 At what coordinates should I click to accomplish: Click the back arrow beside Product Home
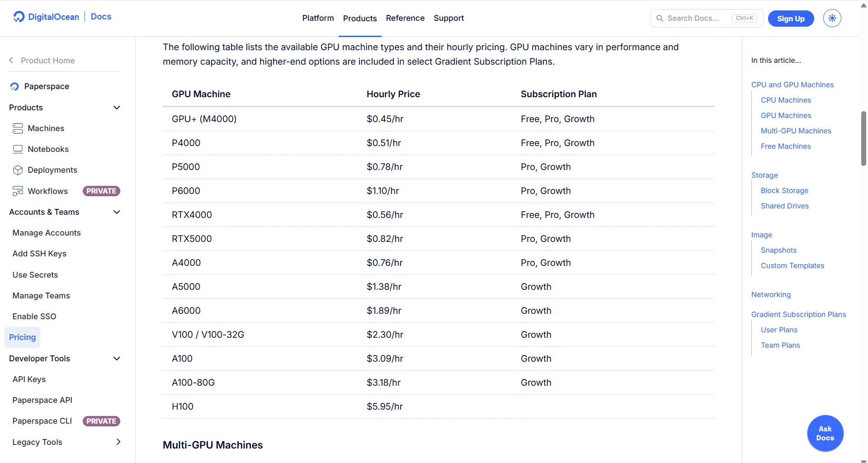click(11, 60)
